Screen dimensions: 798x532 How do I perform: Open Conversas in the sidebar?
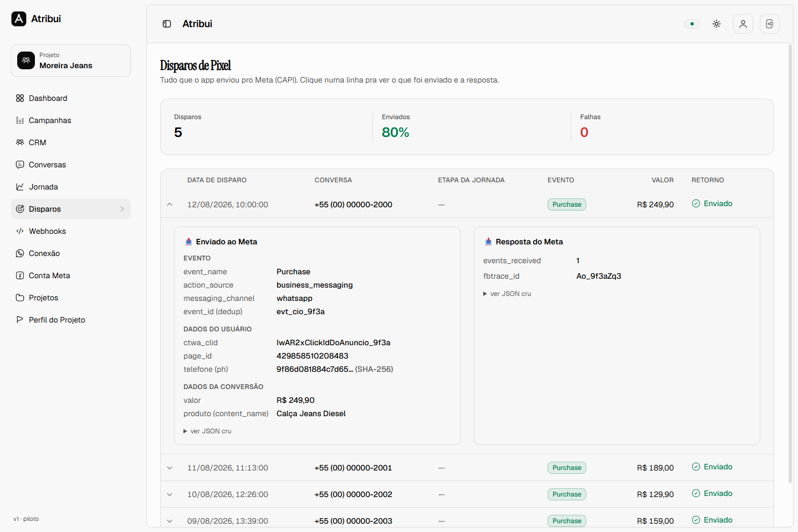click(71, 165)
